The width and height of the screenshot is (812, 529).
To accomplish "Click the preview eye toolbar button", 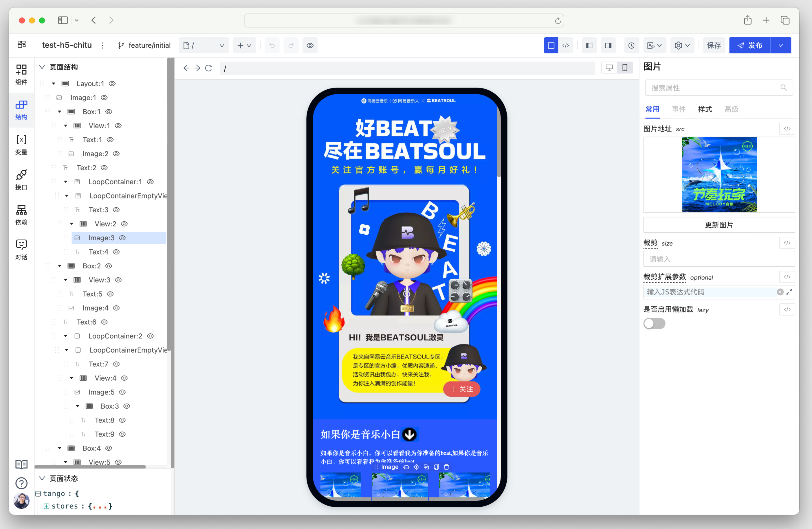I will coord(310,45).
